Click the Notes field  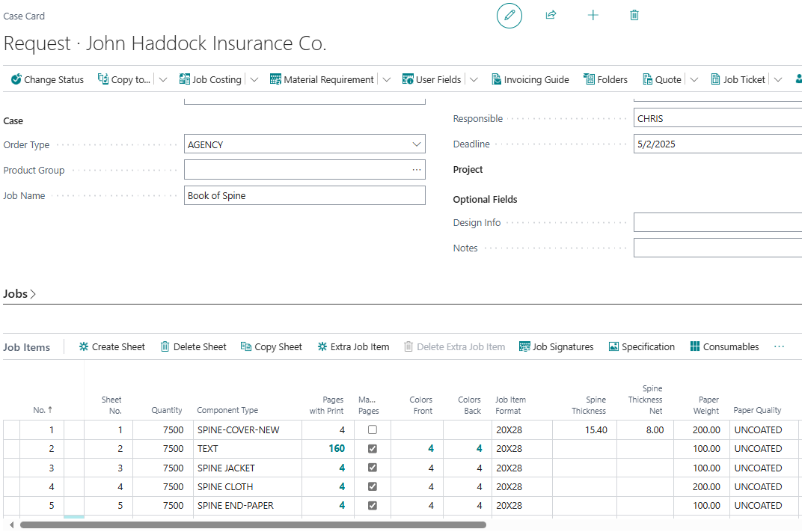717,248
